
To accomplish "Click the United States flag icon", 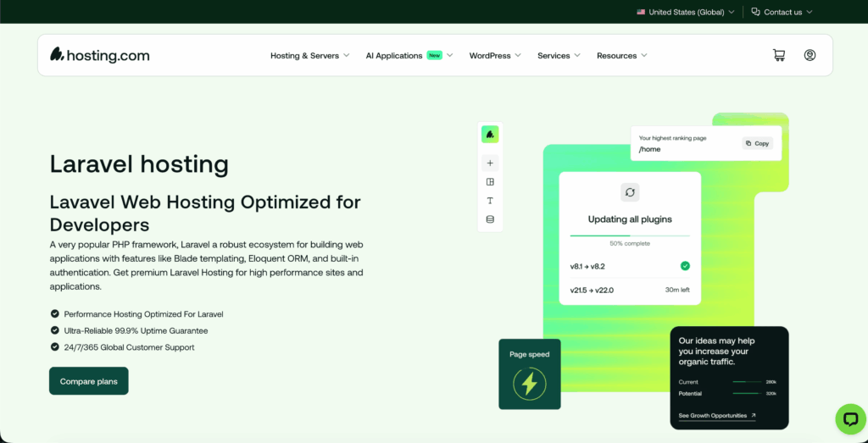I will point(641,12).
